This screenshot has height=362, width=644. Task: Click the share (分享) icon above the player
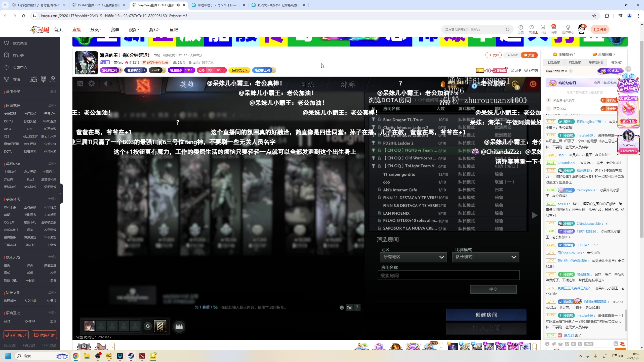tap(516, 70)
